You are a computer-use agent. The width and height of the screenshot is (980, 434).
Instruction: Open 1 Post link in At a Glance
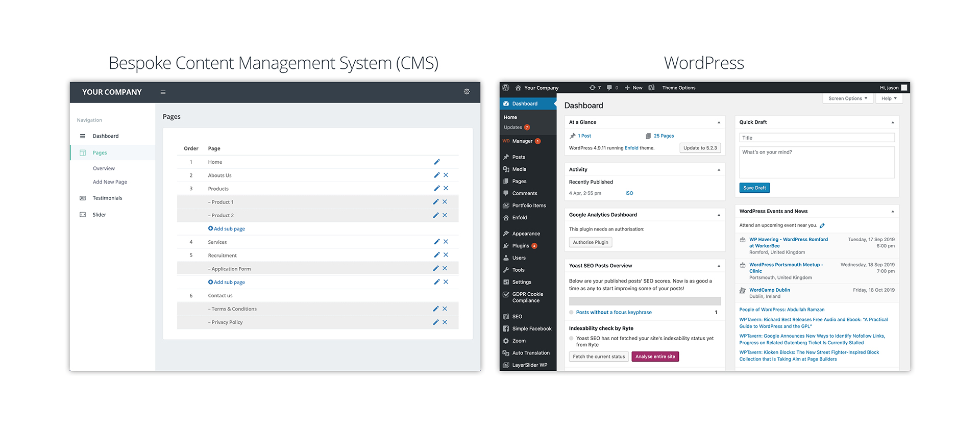click(x=584, y=136)
